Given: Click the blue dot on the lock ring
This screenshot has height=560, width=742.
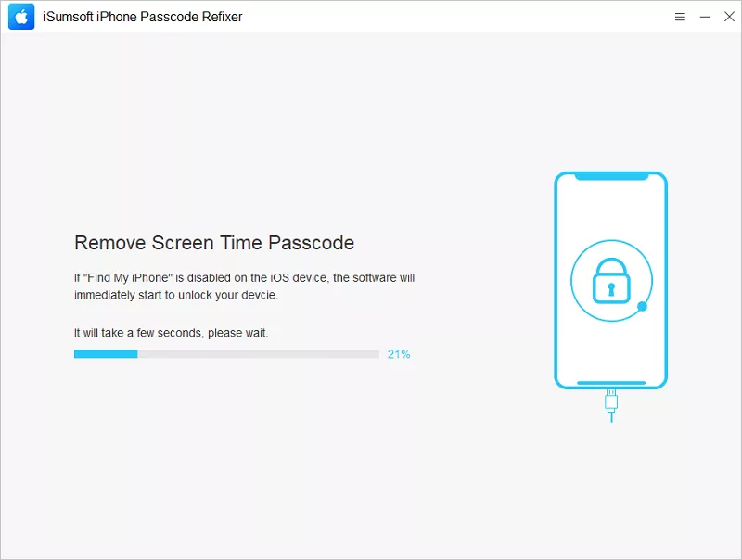Looking at the screenshot, I should (x=643, y=306).
